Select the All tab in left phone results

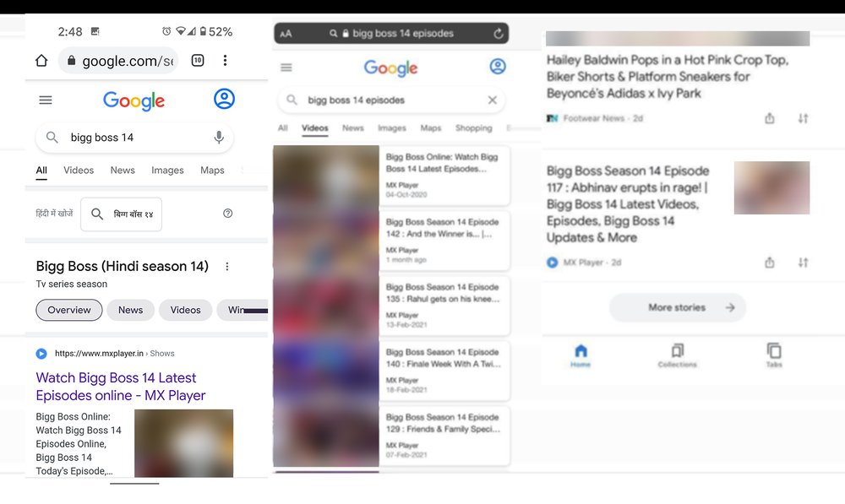[x=41, y=171]
